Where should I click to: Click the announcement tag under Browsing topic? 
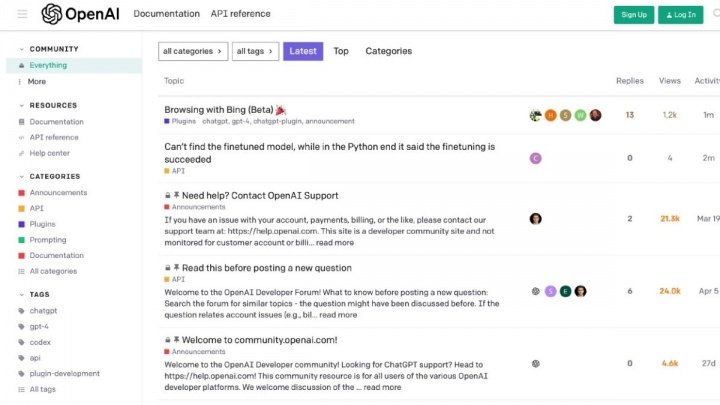(x=330, y=122)
